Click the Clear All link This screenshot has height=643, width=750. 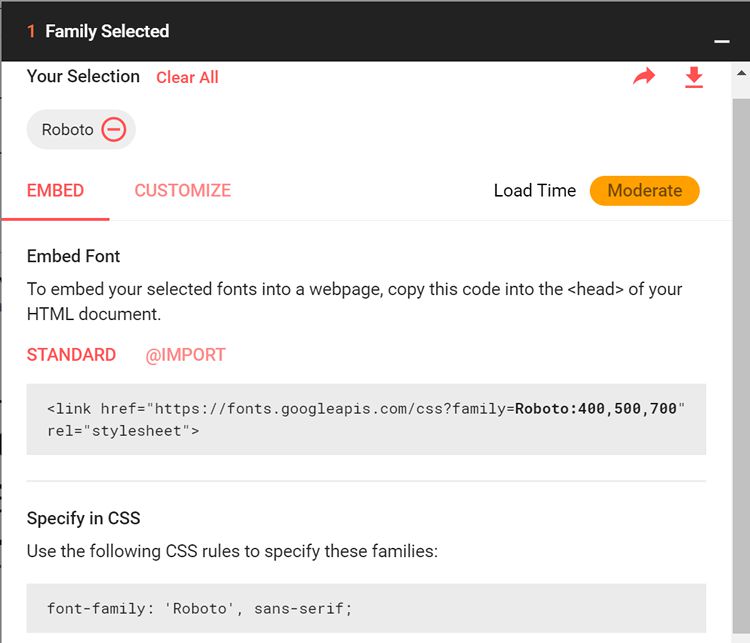[187, 78]
